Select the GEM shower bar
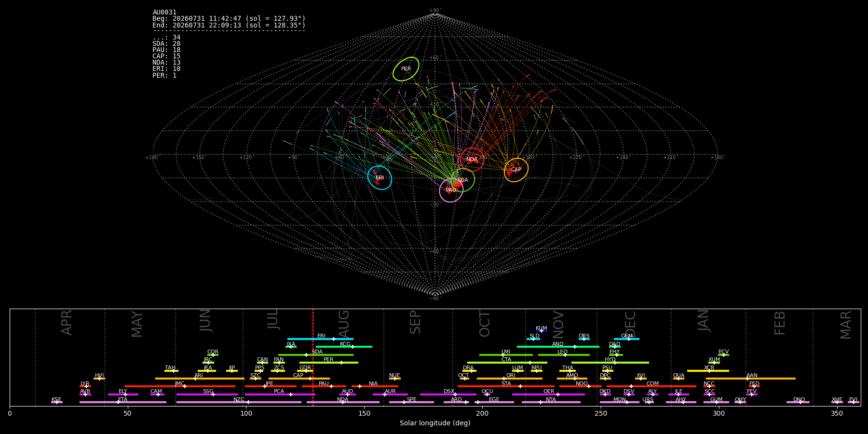This screenshot has width=868, height=434. (626, 339)
